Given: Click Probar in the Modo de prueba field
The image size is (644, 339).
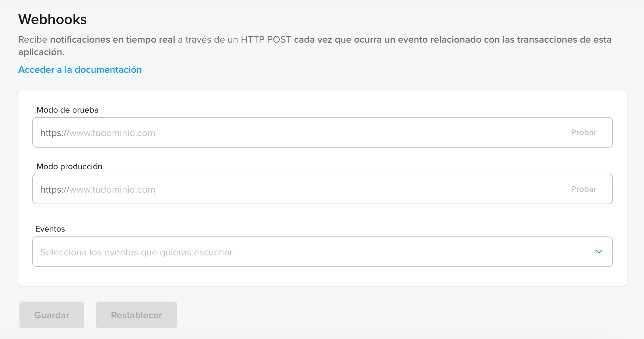Looking at the screenshot, I should tap(583, 132).
